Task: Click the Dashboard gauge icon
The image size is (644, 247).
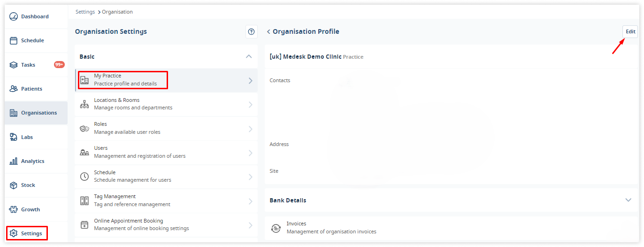Action: 14,16
